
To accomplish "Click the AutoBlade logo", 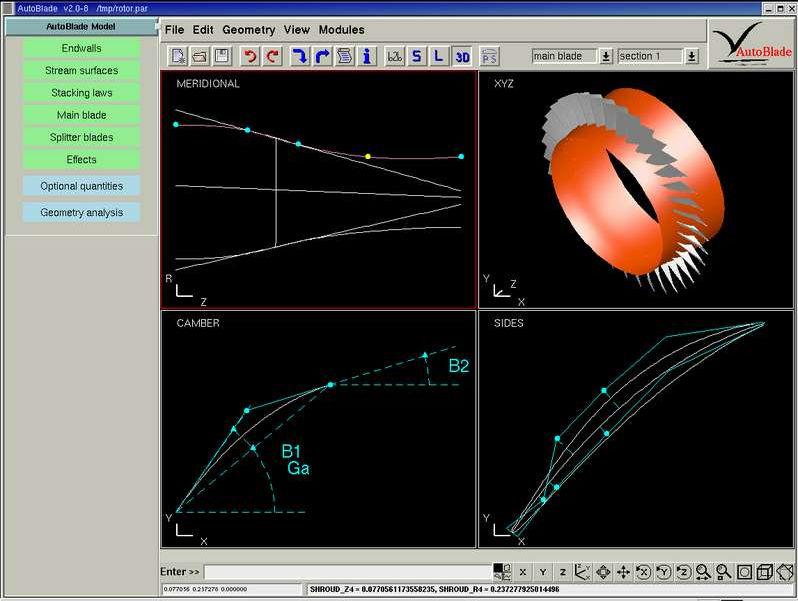I will coord(751,44).
